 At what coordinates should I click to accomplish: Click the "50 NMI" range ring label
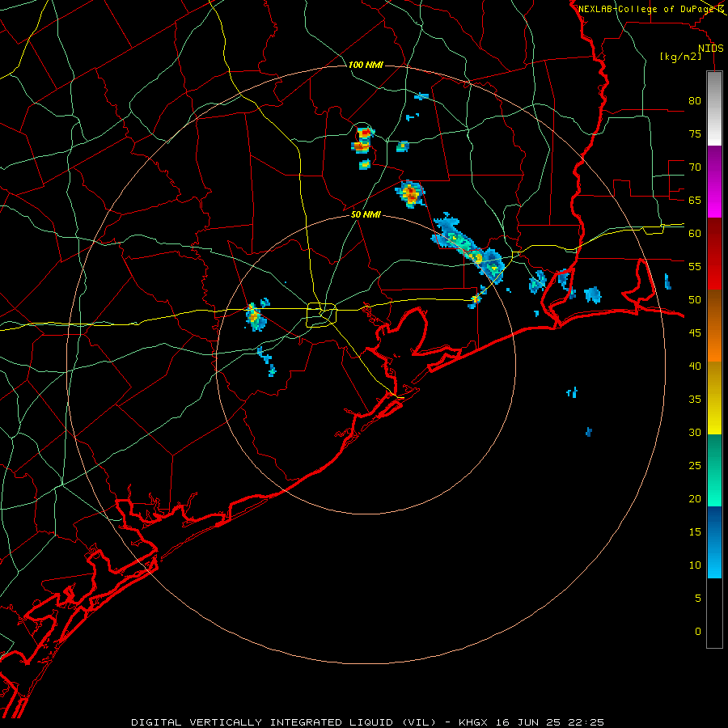(x=366, y=214)
